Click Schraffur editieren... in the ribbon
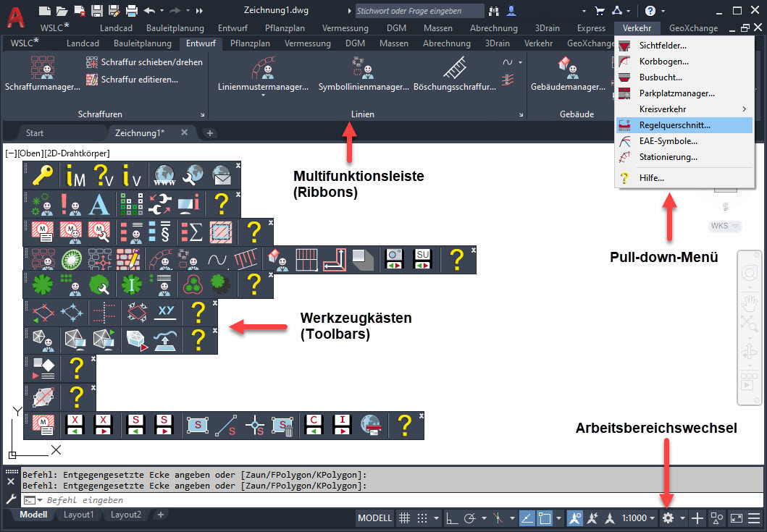767x532 pixels. (x=139, y=79)
